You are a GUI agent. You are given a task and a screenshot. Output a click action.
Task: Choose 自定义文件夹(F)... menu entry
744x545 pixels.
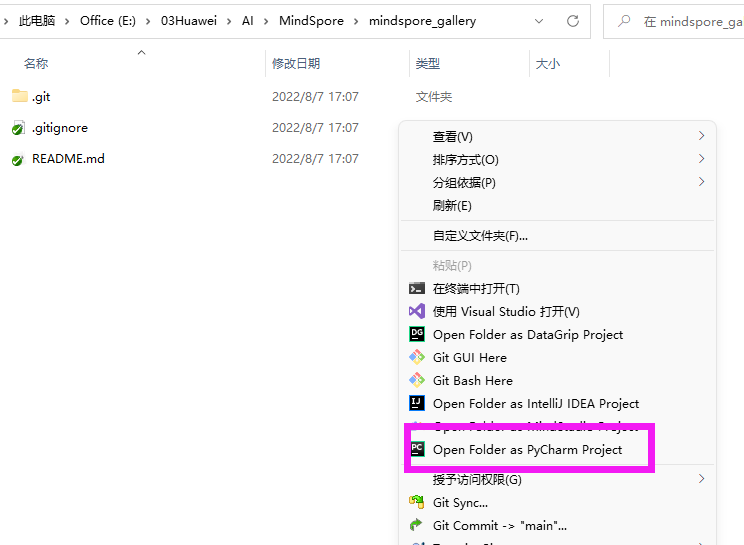click(x=480, y=236)
